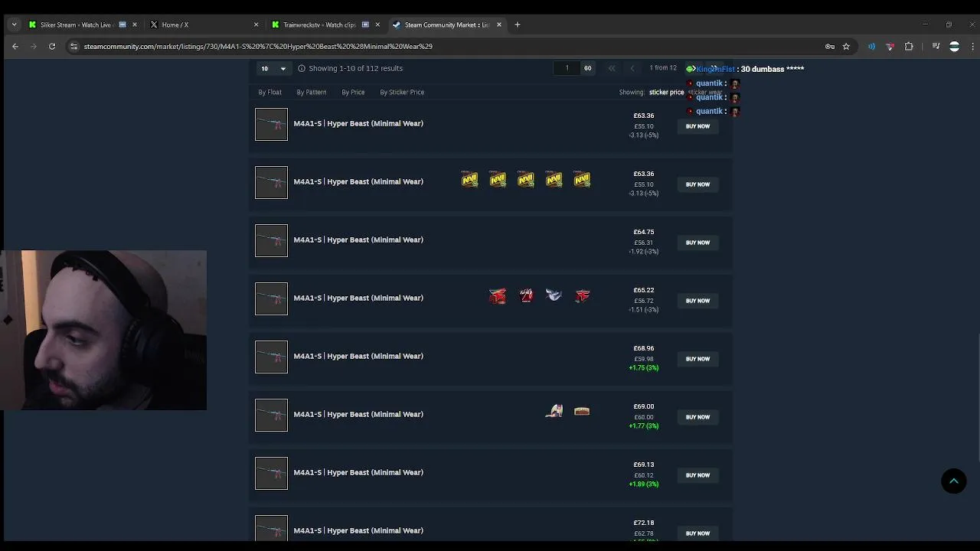This screenshot has width=980, height=551.
Task: Click first red sticker on £65.22 listing
Action: (x=498, y=296)
